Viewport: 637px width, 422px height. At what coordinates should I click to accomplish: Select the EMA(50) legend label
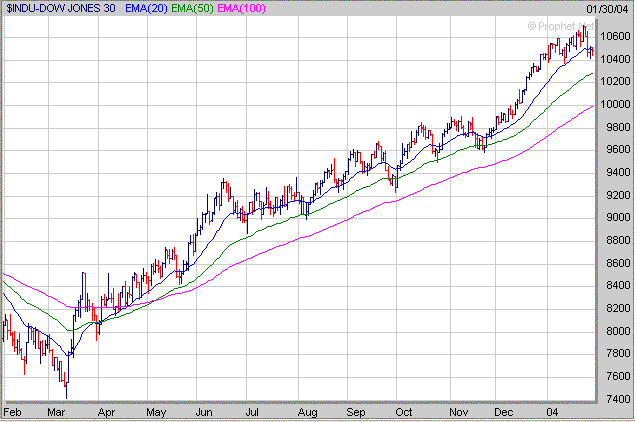click(x=192, y=8)
